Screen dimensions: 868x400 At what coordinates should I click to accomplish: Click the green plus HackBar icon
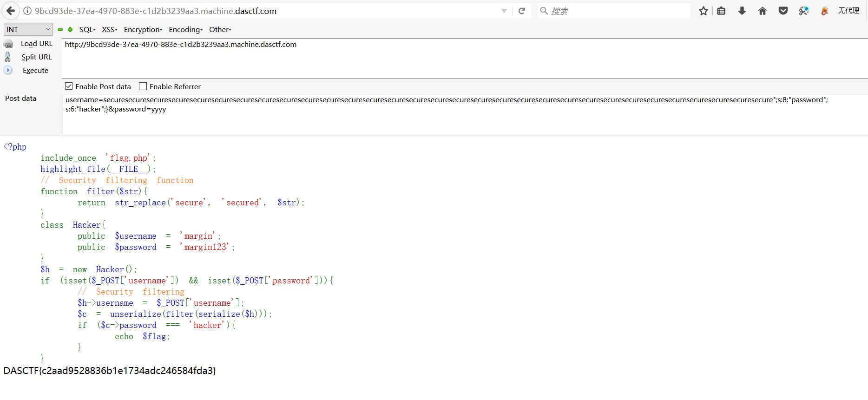point(70,30)
